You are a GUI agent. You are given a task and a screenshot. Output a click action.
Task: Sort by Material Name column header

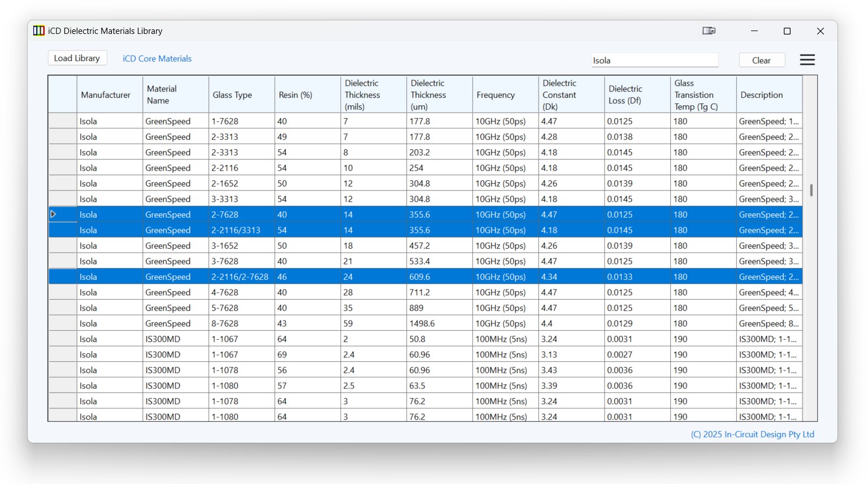[176, 95]
